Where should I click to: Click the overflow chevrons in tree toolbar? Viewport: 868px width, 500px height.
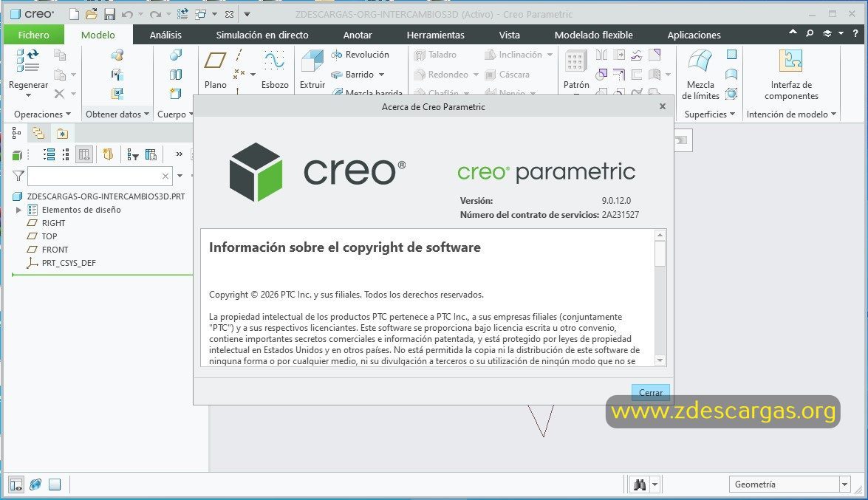click(179, 154)
